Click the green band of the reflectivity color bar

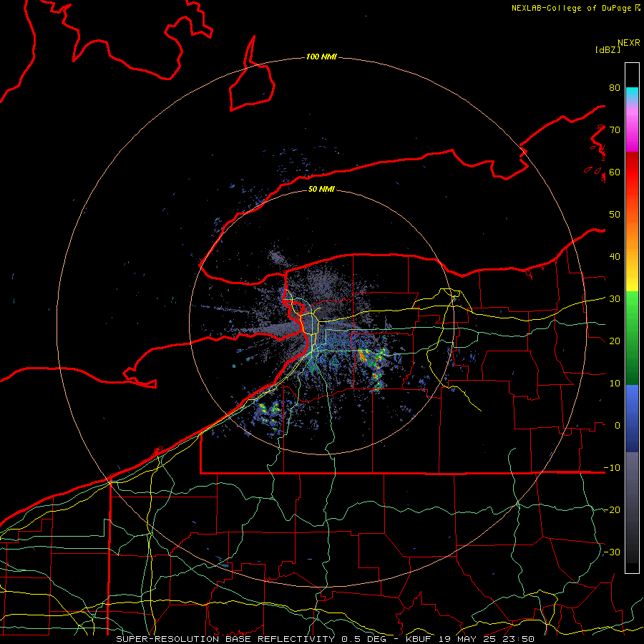632,338
